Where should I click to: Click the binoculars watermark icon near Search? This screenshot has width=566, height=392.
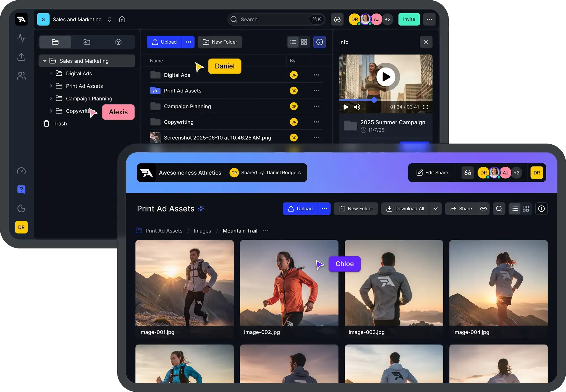coord(337,19)
